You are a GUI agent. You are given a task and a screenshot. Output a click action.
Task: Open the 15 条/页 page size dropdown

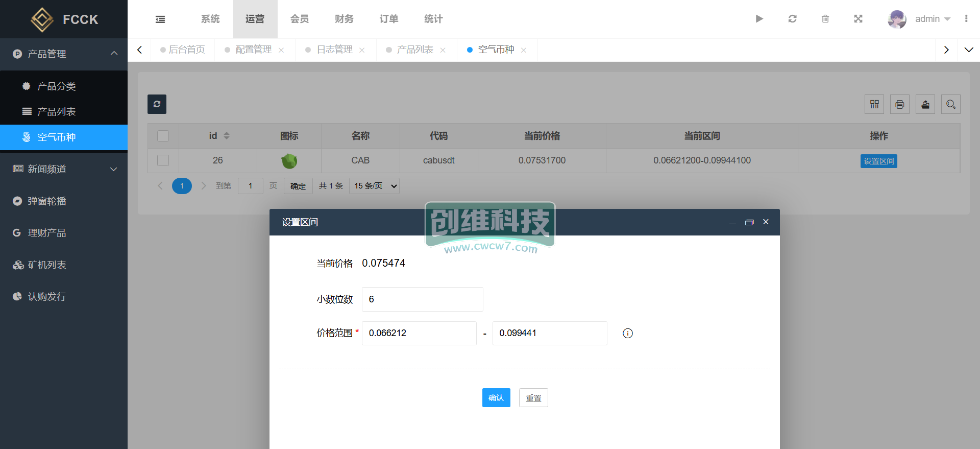[x=374, y=186]
